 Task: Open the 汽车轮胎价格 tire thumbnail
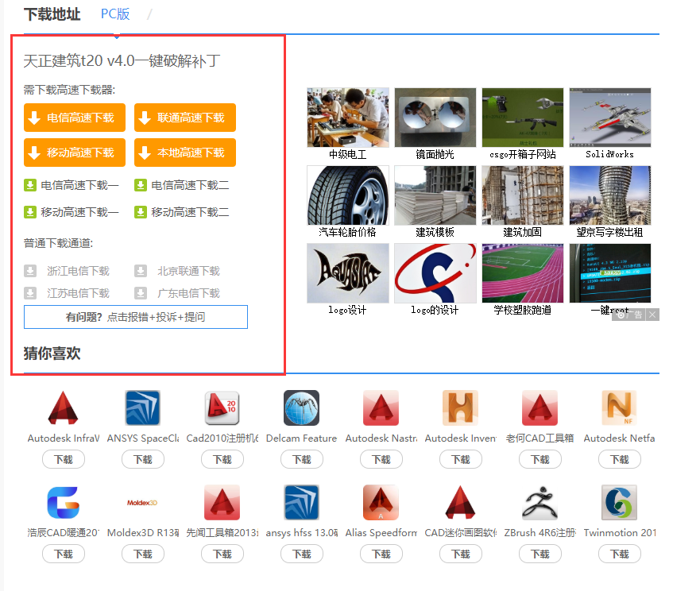(348, 195)
